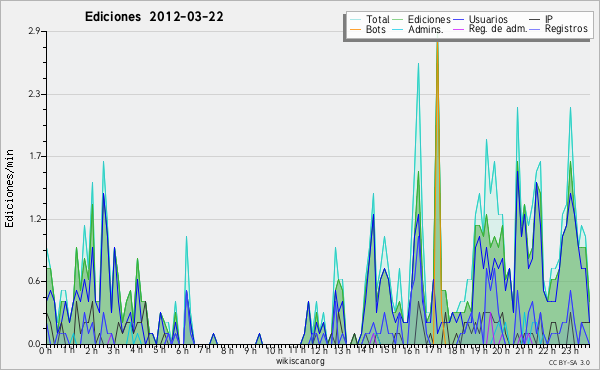Screen dimensions: 600x370
Task: Click the 'CC BY-SA 3.0' license text
Action: coord(569,362)
